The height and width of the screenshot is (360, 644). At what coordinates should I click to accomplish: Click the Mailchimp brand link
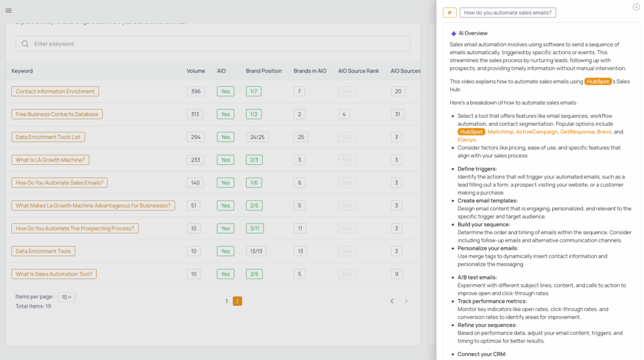click(500, 132)
